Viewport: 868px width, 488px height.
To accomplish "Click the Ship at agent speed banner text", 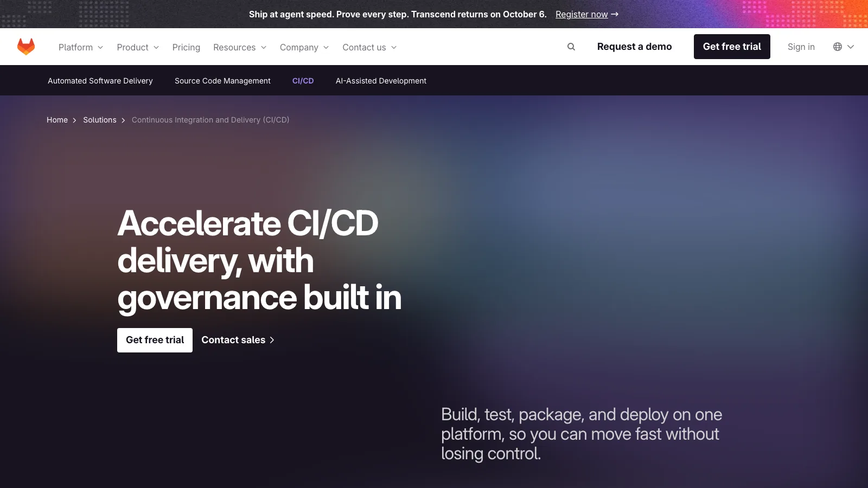I will [x=398, y=14].
